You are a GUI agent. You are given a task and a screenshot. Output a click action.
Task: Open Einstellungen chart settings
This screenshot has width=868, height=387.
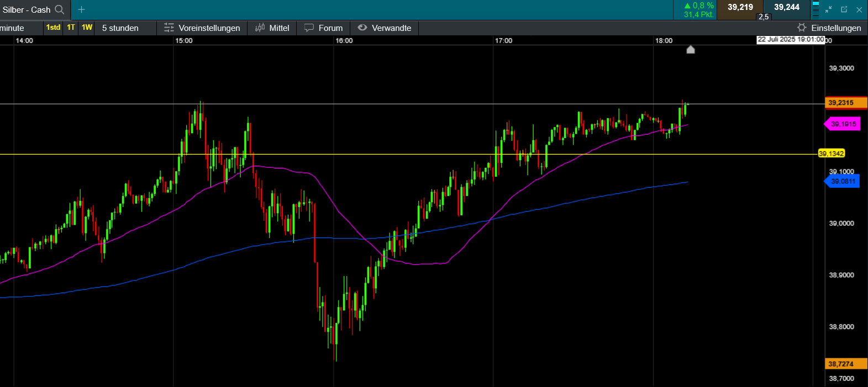click(829, 28)
